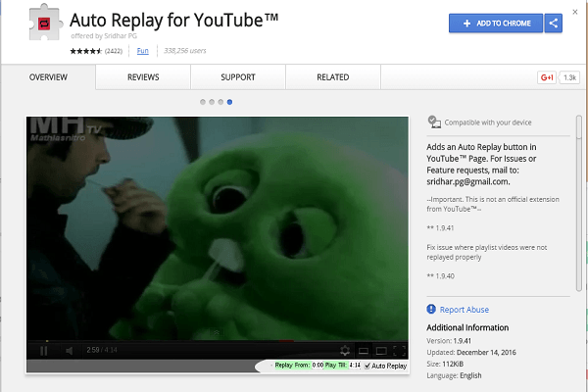588x392 pixels.
Task: Switch to the Reviews tab
Action: [143, 77]
